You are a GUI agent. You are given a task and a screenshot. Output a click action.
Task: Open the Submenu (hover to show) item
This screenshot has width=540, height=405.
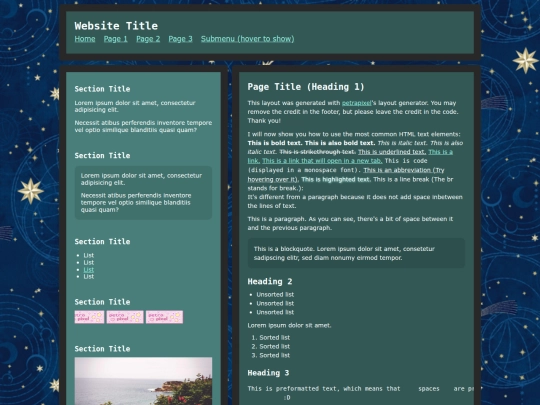pos(248,39)
